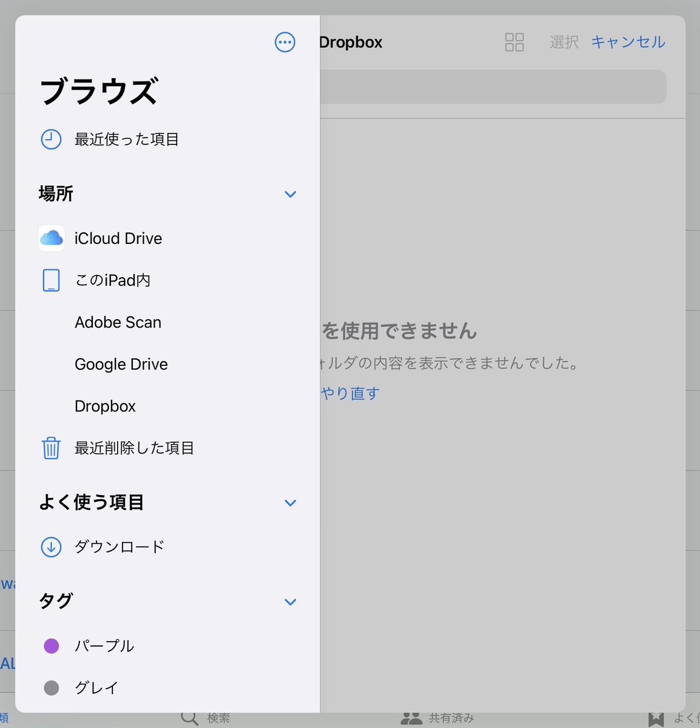Tap the search field below Dropbox title

pos(493,87)
